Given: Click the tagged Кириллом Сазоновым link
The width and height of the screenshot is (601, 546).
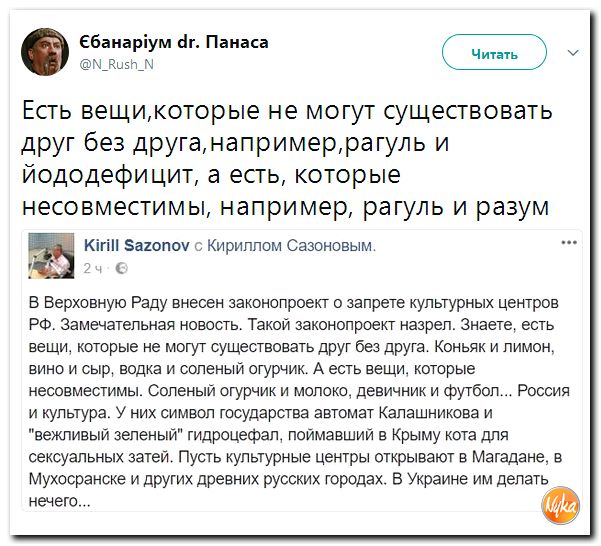Looking at the screenshot, I should pos(291,246).
